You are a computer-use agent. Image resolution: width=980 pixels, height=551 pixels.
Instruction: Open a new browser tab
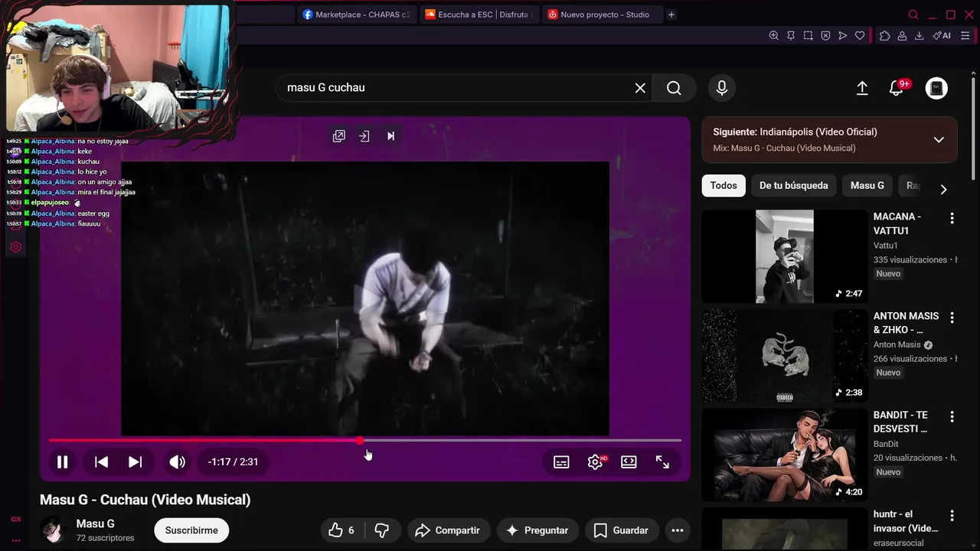(x=671, y=15)
